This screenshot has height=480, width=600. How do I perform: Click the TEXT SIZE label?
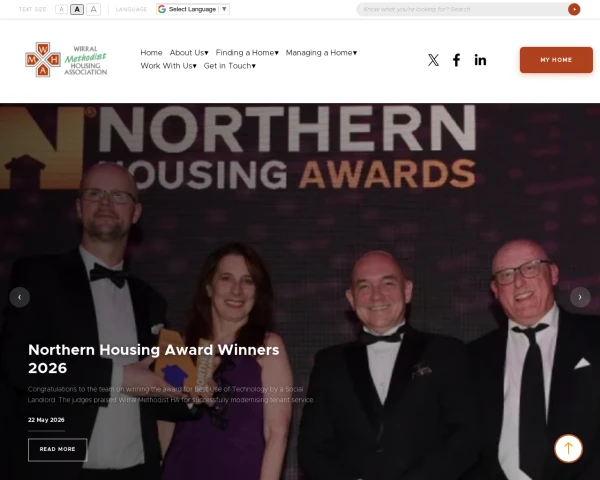pos(33,9)
